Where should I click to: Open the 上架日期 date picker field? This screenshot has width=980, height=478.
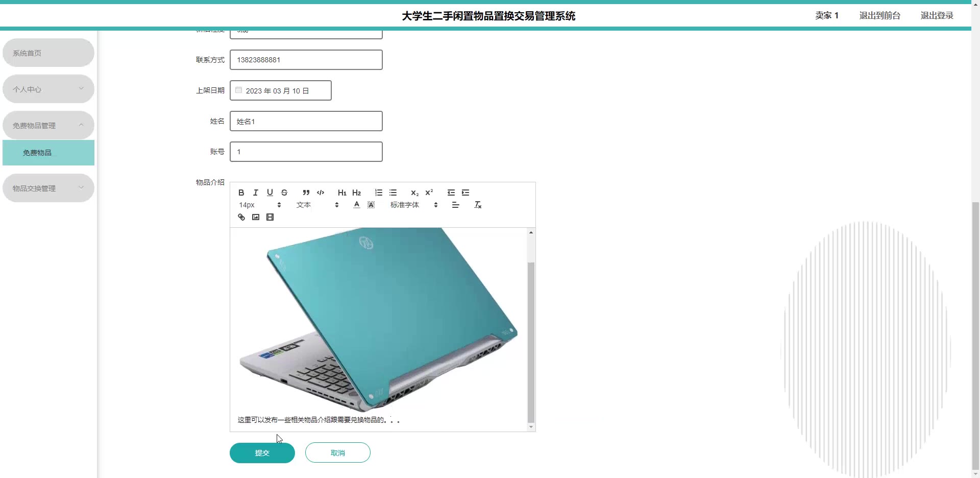[281, 90]
